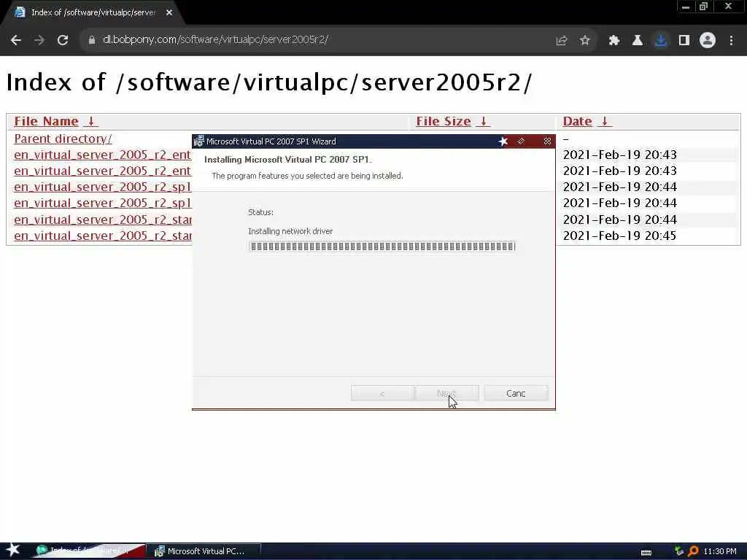Image resolution: width=747 pixels, height=560 pixels.
Task: Click the address bar URL
Action: tap(215, 39)
